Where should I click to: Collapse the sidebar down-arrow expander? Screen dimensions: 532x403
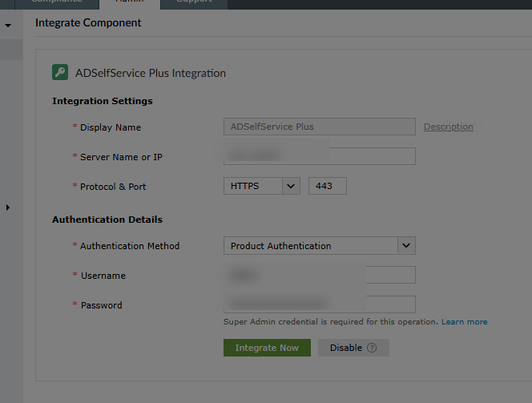tap(8, 26)
